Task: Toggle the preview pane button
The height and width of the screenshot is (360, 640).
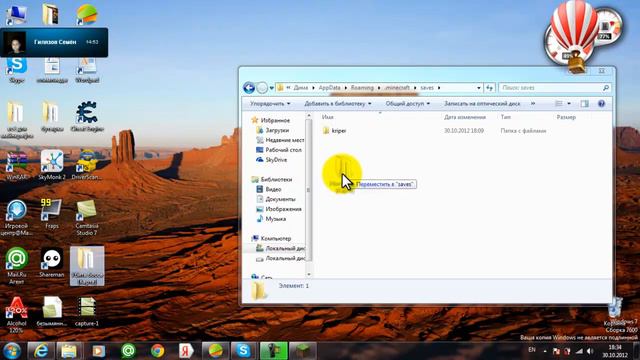Action: click(x=584, y=104)
